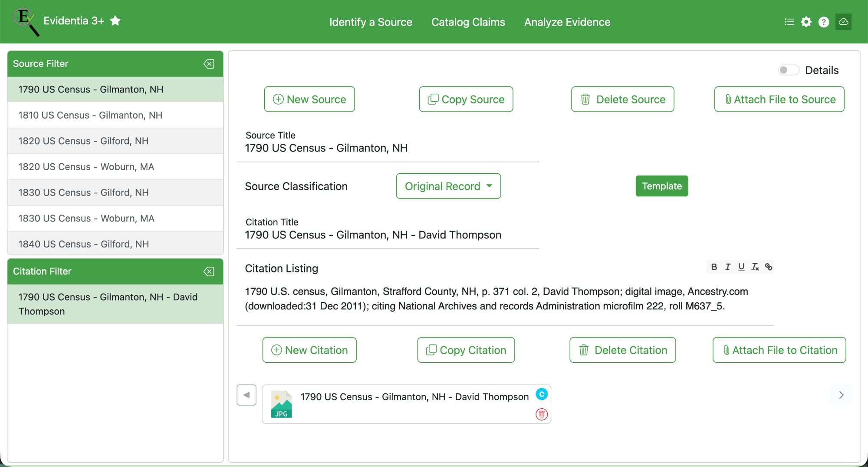Viewport: 868px width, 467px height.
Task: Select 1820 US Census - Woburn, MA source
Action: [x=115, y=167]
